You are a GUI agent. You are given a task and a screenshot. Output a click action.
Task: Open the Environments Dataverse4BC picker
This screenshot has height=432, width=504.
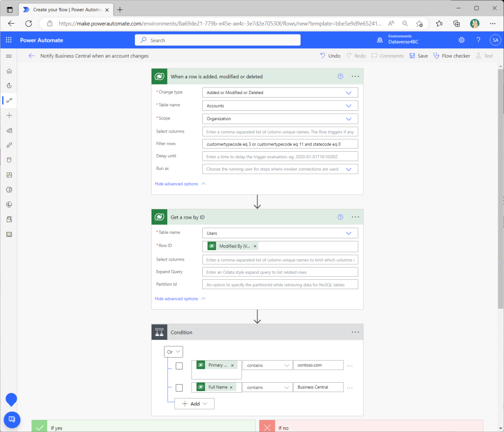click(x=398, y=39)
